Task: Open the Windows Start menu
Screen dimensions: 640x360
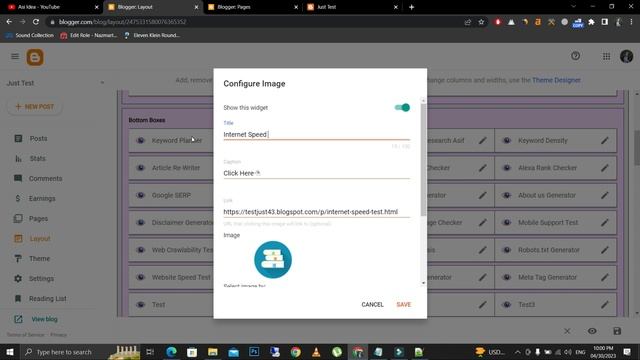Action: tap(10, 352)
